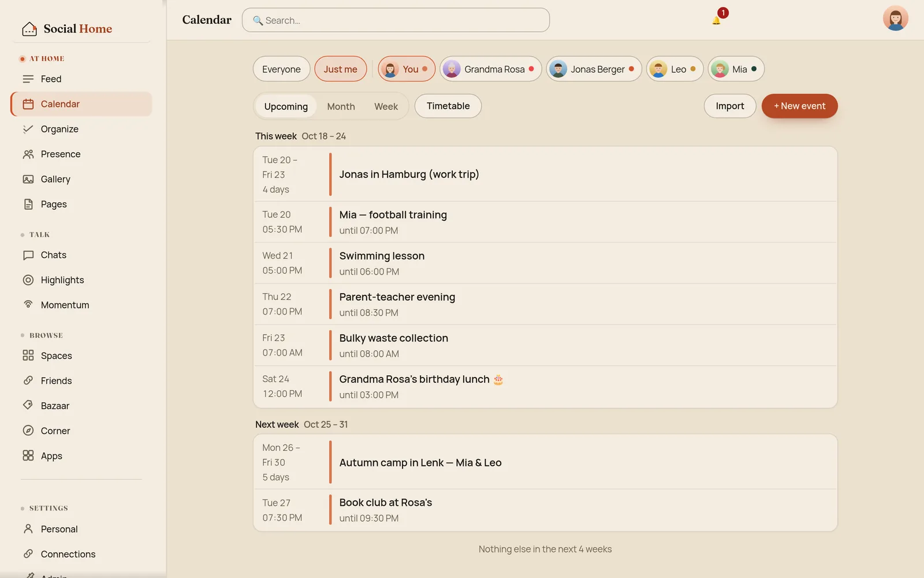
Task: Open Swimming lesson event
Action: click(545, 263)
